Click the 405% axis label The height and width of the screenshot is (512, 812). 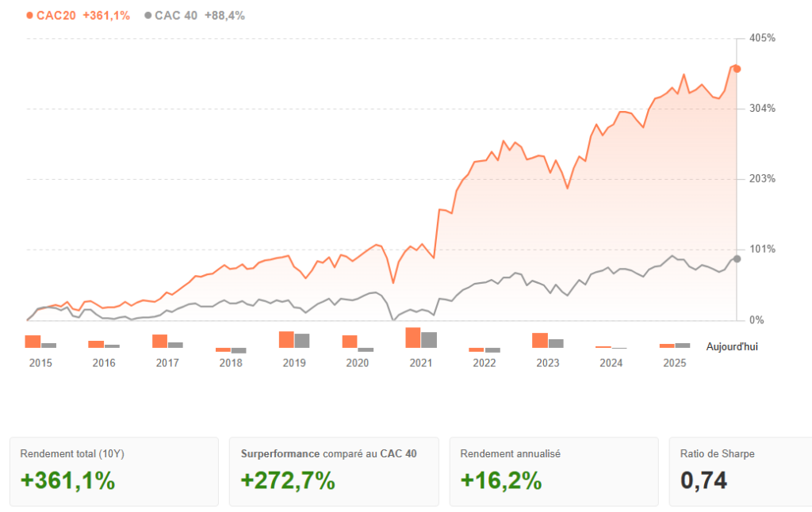click(762, 38)
